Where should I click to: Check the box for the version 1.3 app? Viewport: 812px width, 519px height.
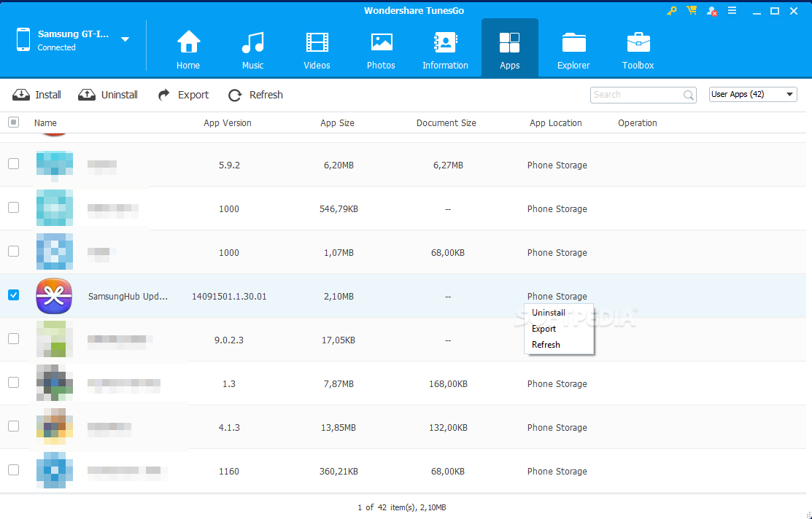point(13,383)
